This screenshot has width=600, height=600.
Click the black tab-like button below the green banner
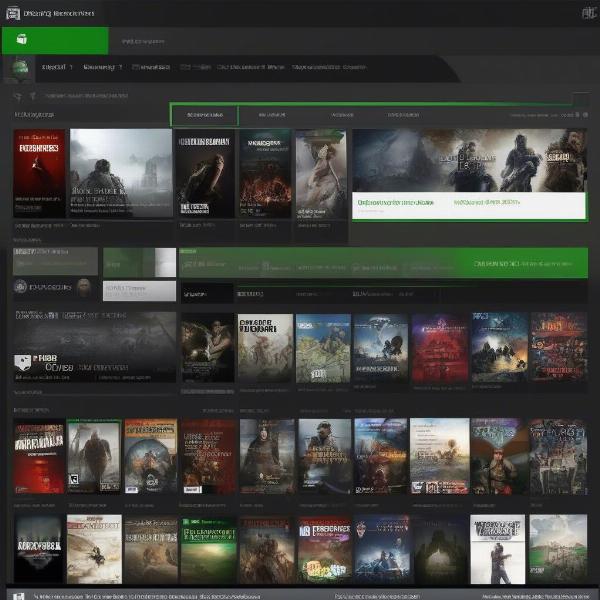coord(207,294)
